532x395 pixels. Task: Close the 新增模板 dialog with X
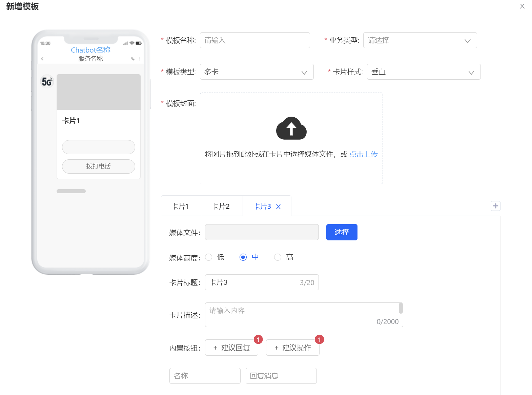tap(522, 6)
